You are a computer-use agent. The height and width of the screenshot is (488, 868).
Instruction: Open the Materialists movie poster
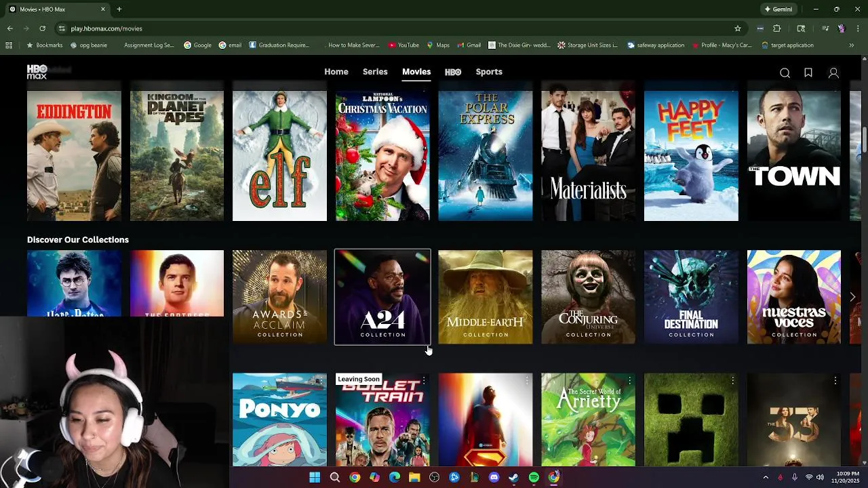(588, 156)
